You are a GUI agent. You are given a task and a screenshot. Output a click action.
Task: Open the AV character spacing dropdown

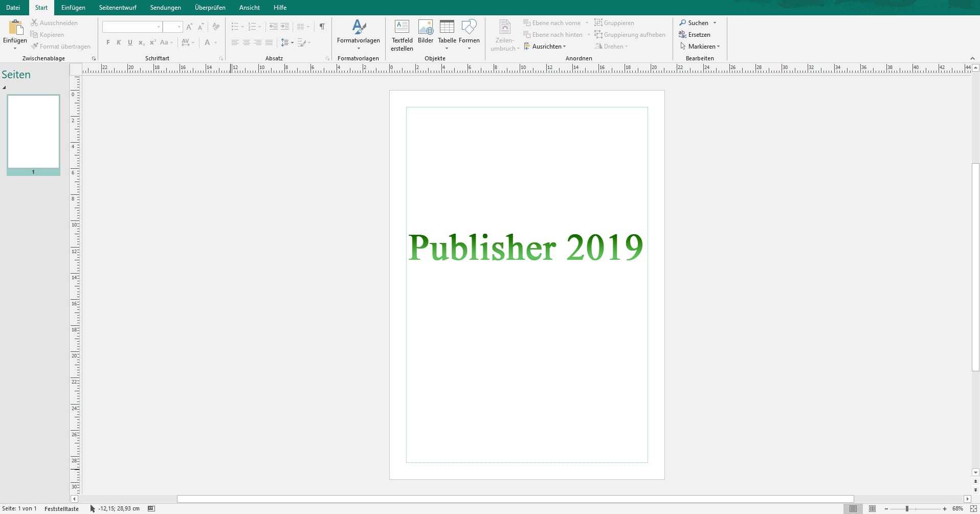pyautogui.click(x=188, y=42)
